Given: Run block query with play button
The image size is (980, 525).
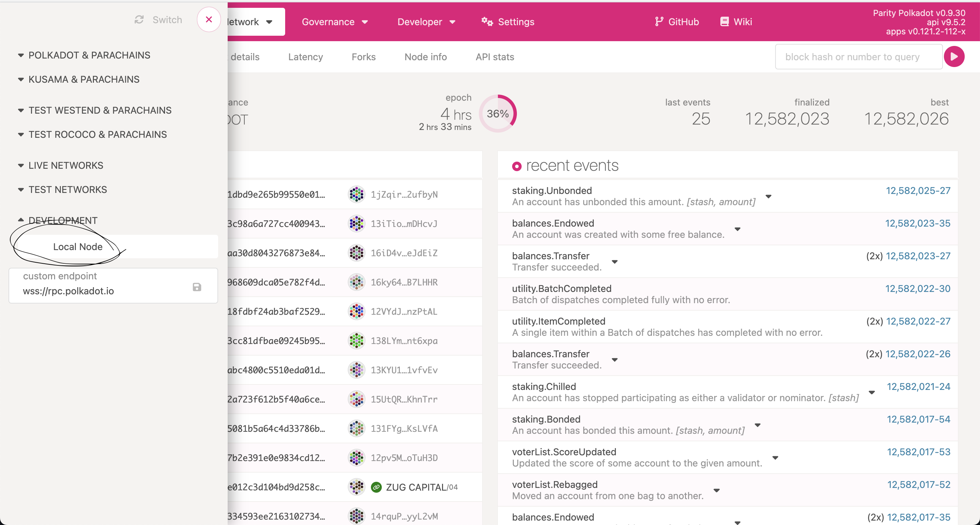Looking at the screenshot, I should tap(954, 57).
